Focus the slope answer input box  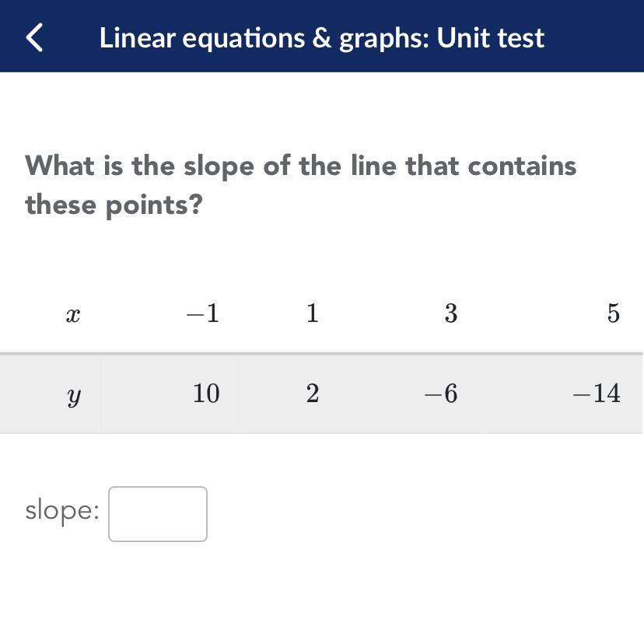click(158, 514)
